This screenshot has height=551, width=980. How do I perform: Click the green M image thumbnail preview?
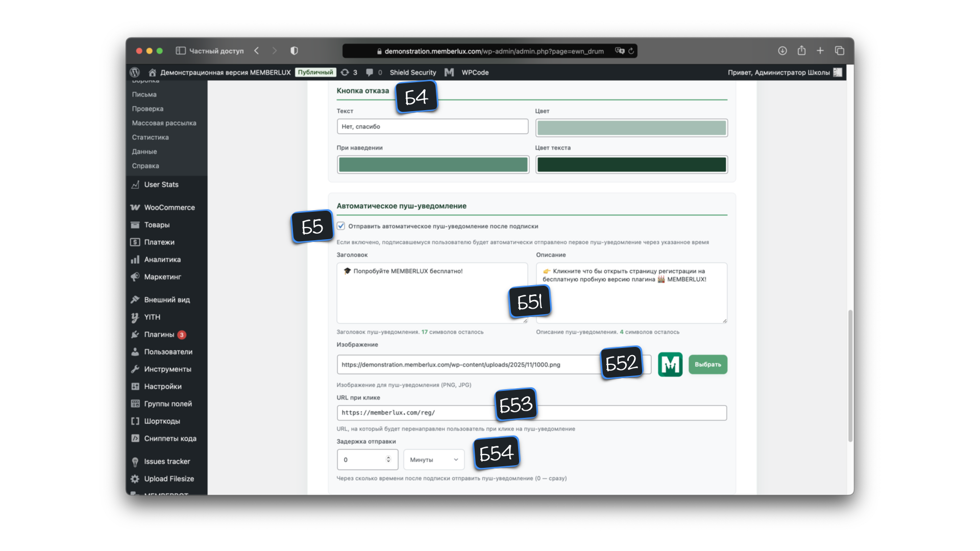[x=670, y=364]
